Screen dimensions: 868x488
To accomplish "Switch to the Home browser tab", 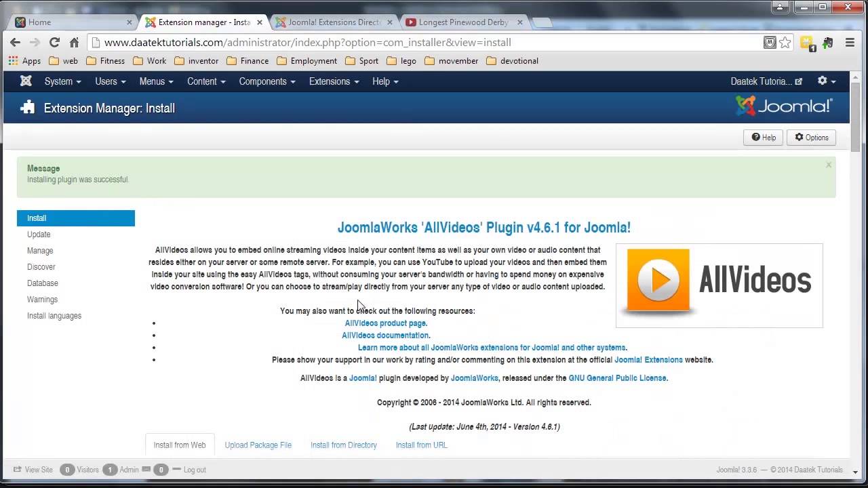I will [73, 22].
